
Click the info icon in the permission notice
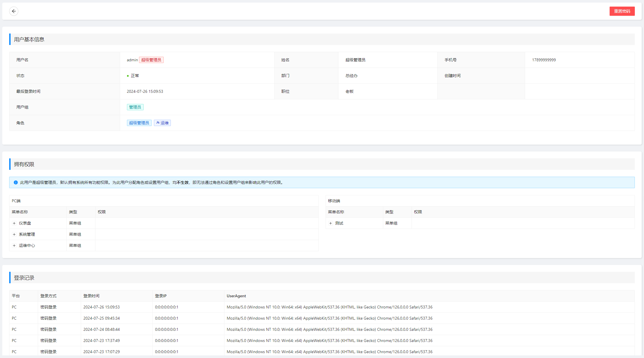16,182
